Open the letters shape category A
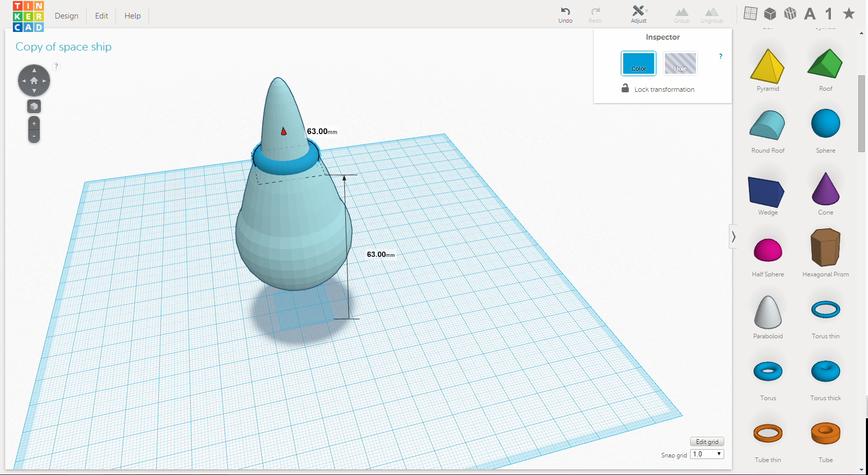Viewport: 868px width, 475px height. pyautogui.click(x=810, y=14)
